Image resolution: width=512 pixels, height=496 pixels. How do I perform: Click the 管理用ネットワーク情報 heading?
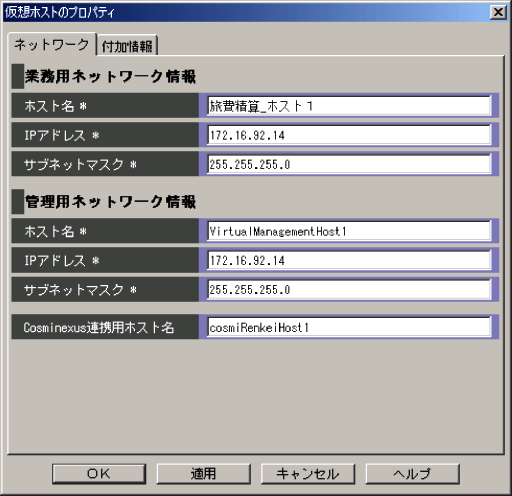pyautogui.click(x=110, y=202)
